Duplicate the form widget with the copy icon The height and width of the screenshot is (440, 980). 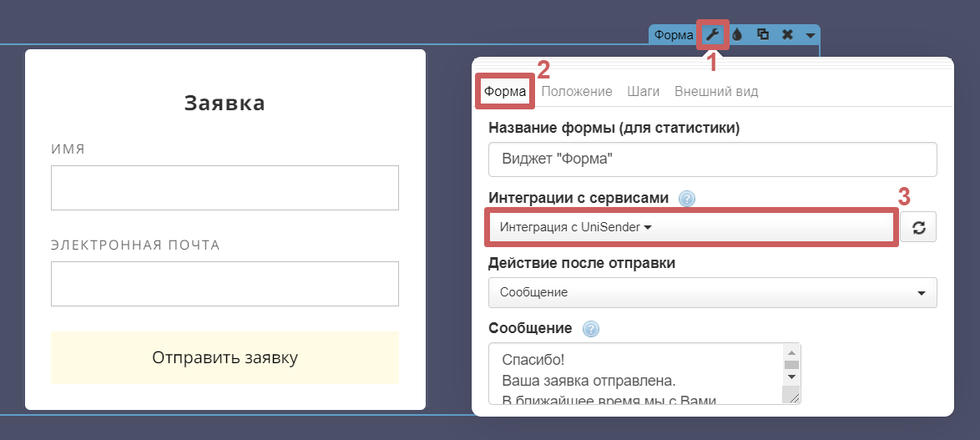pos(762,35)
